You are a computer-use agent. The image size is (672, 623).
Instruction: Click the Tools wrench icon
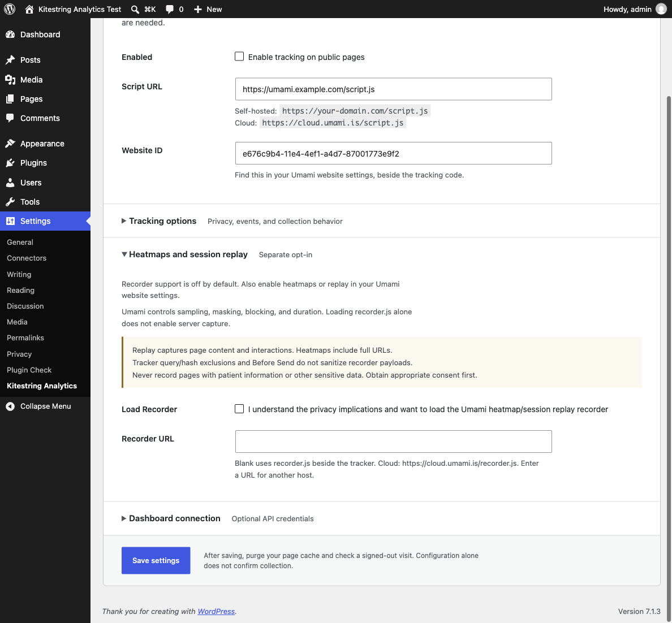point(10,202)
